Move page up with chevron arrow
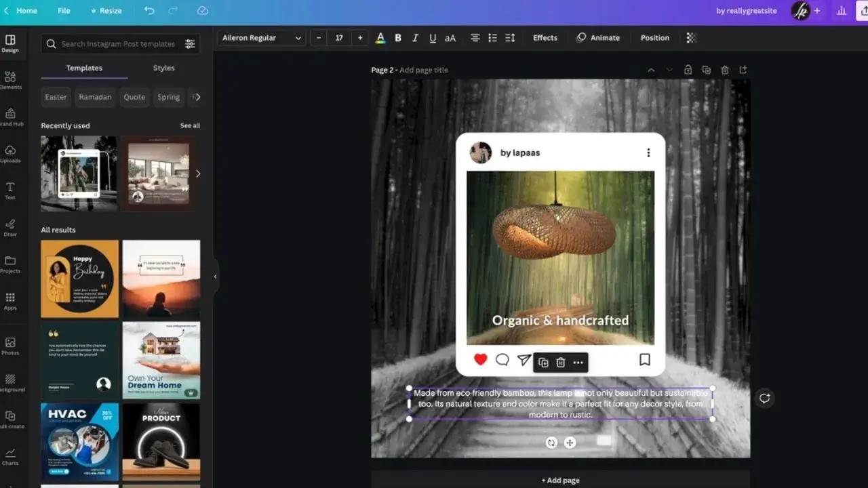 (x=651, y=70)
